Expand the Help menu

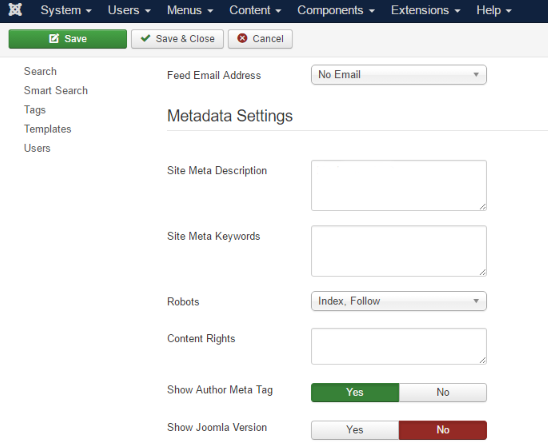[494, 10]
